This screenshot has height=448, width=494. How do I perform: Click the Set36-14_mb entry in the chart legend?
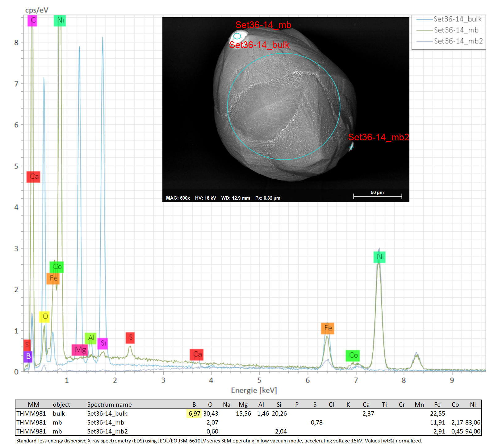click(447, 30)
